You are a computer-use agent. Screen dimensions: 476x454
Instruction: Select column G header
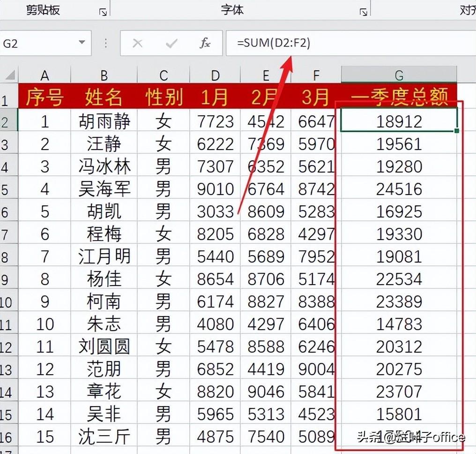pos(399,75)
